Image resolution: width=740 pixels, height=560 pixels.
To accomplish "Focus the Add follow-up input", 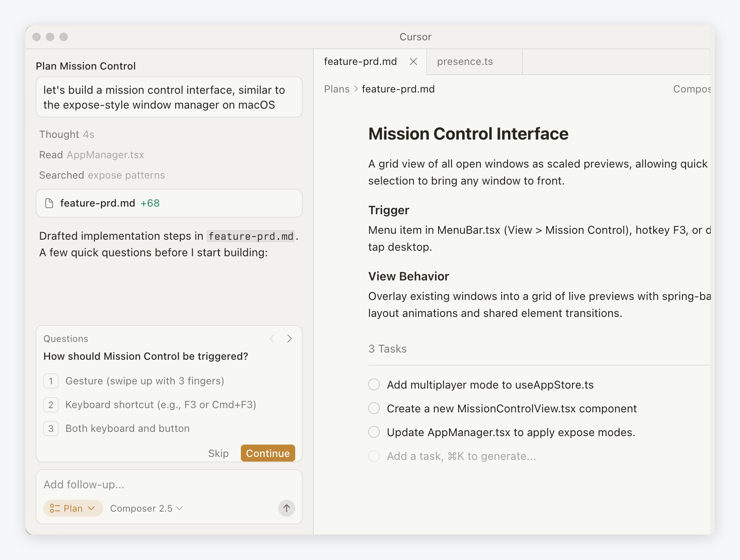I will [x=169, y=484].
